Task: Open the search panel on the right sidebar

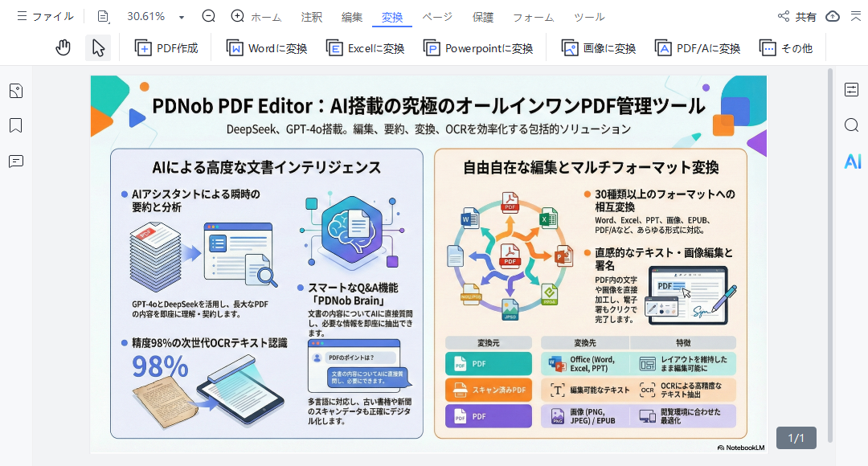Action: coord(851,125)
